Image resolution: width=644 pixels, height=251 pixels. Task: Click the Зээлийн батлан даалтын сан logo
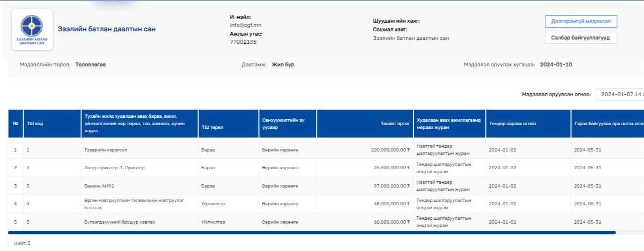point(31,29)
